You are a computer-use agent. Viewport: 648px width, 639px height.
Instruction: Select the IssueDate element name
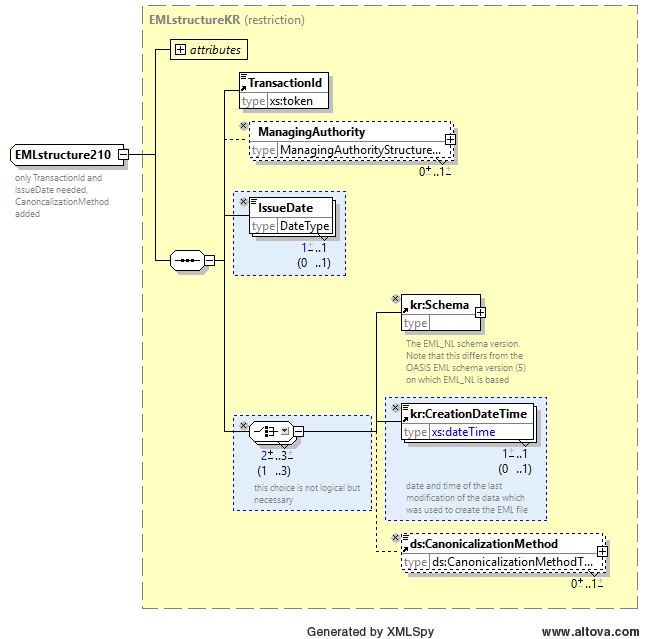tap(286, 208)
